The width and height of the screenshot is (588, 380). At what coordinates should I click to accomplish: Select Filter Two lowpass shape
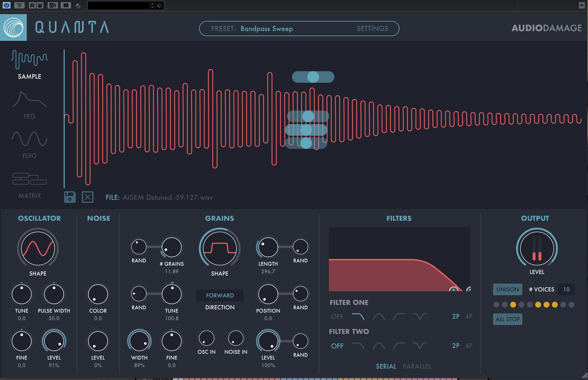click(358, 346)
